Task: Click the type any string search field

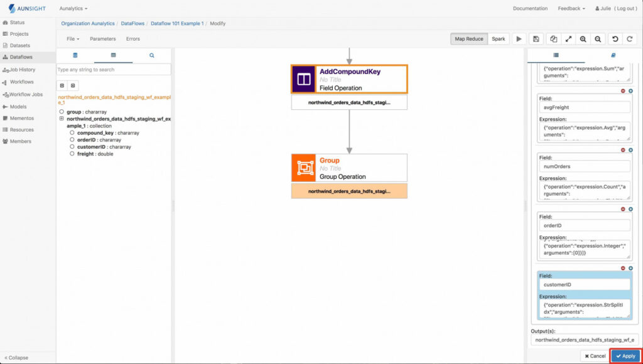Action: point(113,69)
